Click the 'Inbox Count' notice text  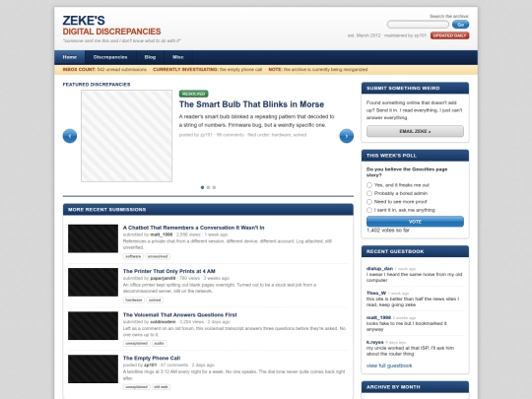[104, 70]
